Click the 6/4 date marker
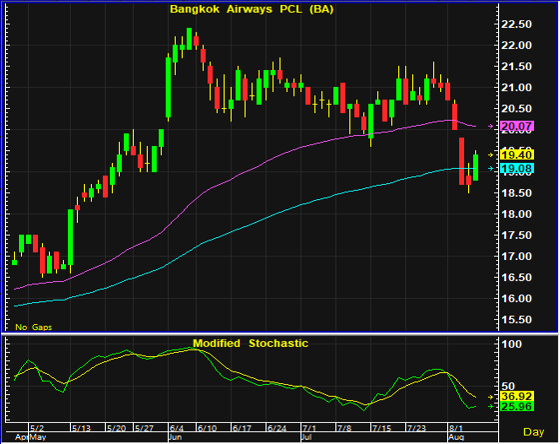This screenshot has height=444, width=560. click(x=177, y=428)
